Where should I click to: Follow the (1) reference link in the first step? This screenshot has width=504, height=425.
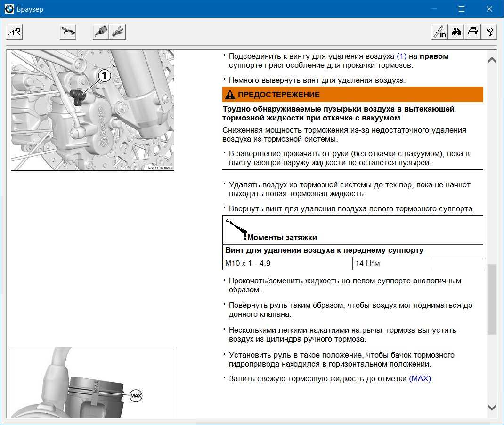tap(401, 56)
